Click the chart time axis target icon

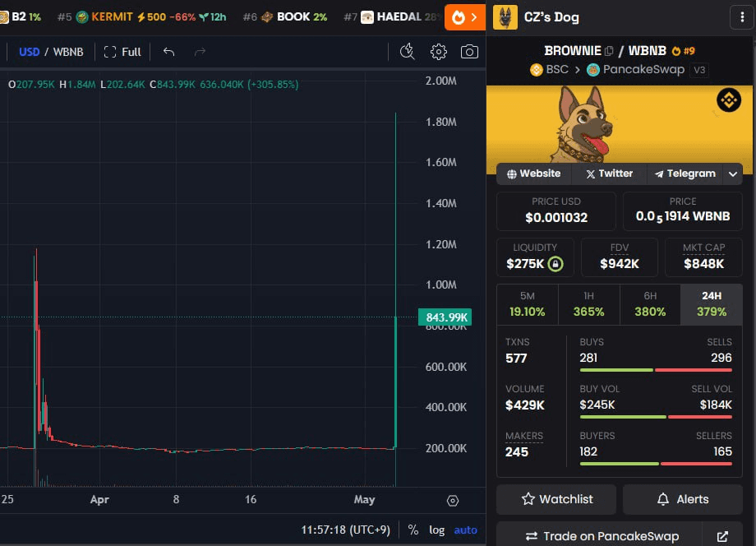pos(452,501)
